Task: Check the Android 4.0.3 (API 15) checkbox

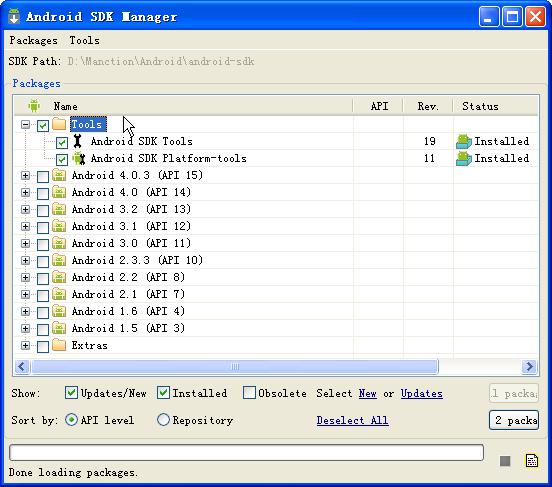Action: tap(43, 176)
